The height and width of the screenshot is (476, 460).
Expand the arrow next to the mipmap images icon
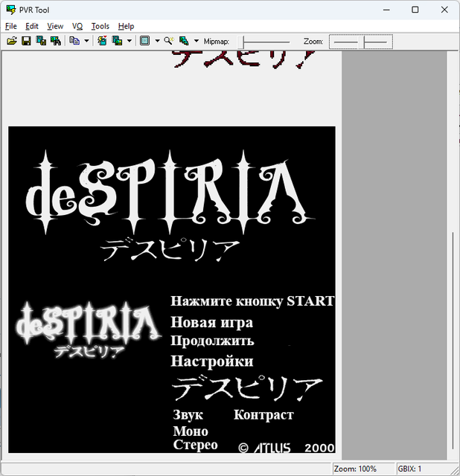(x=197, y=41)
